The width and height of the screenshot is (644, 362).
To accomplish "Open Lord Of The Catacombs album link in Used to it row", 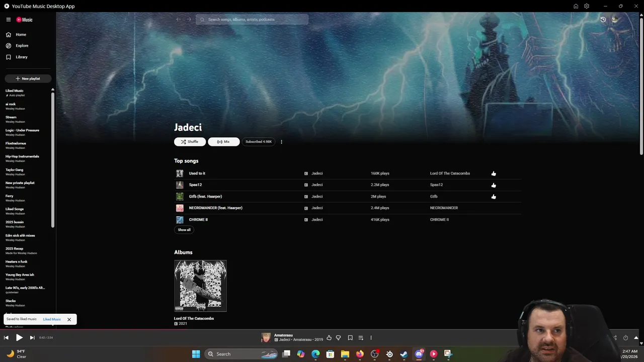I will tap(450, 173).
